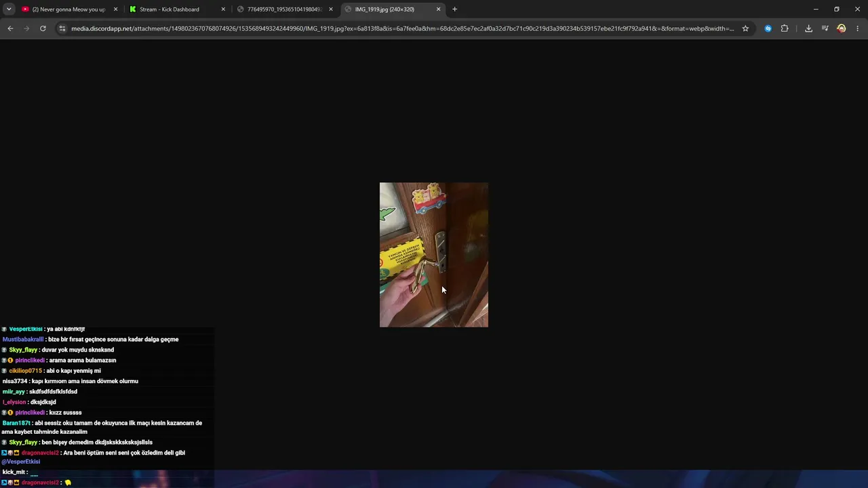This screenshot has height=488, width=868.
Task: Click the username Mustibabakralll in chat
Action: (x=23, y=340)
